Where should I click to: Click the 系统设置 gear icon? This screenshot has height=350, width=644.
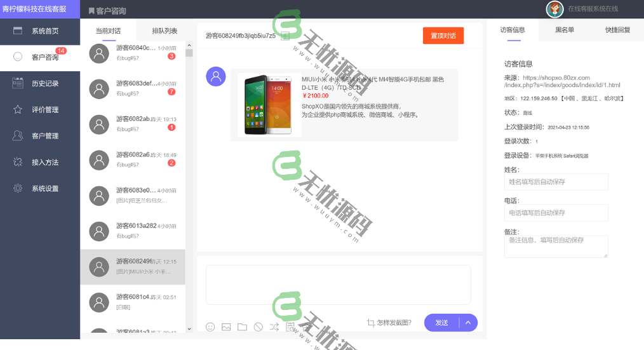(x=18, y=188)
